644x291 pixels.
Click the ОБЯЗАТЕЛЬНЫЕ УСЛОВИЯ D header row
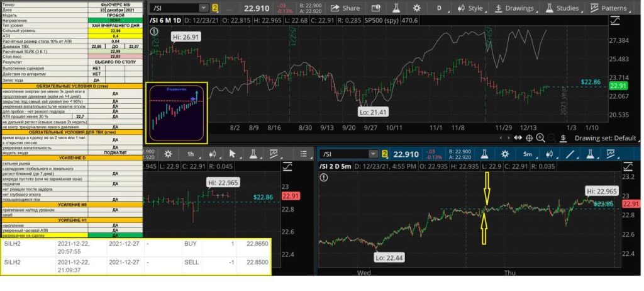[x=72, y=86]
